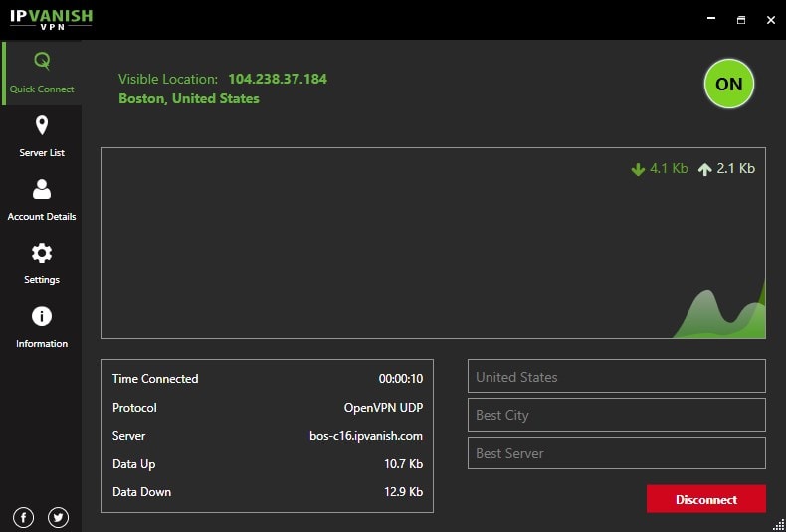Click the Visible Location label
This screenshot has width=786, height=532.
point(168,79)
